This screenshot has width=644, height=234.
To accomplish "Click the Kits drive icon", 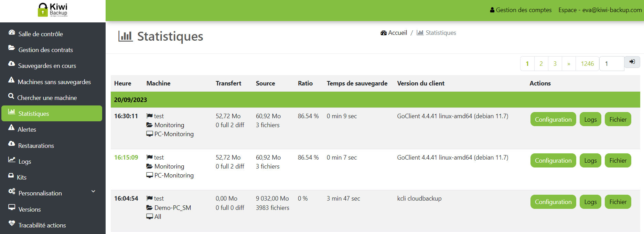I will (x=11, y=175).
